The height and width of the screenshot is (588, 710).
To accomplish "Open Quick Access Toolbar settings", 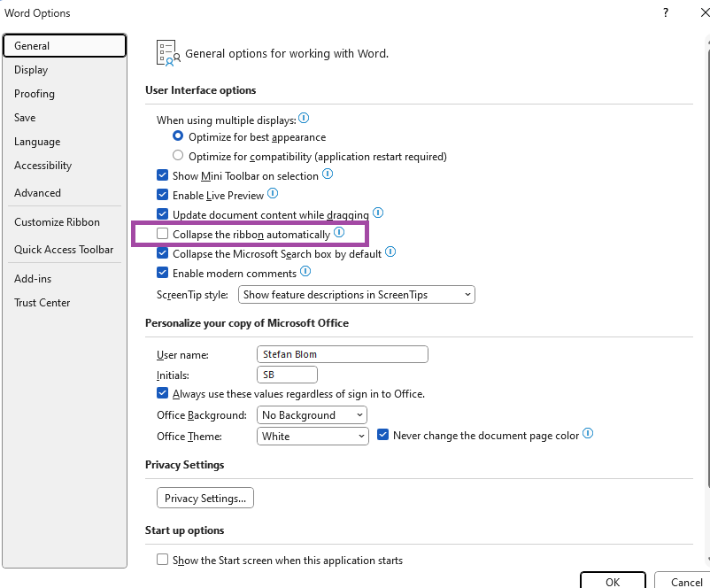I will (64, 250).
